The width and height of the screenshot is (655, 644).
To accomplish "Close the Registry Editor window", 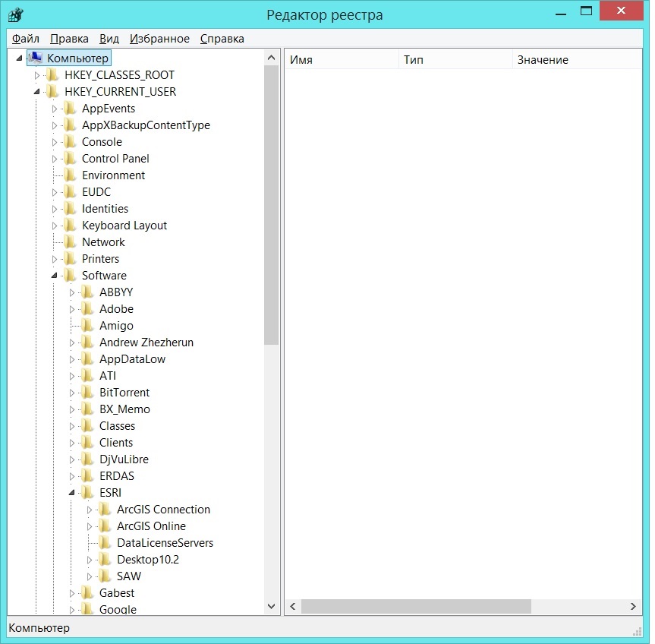I will tap(621, 11).
